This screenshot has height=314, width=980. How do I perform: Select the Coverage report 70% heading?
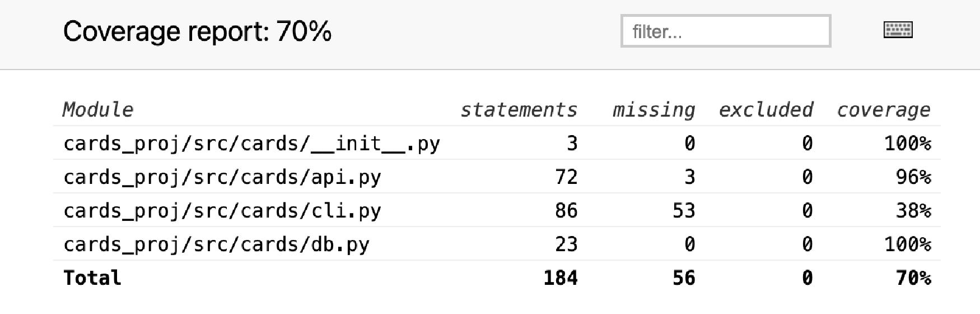[197, 31]
